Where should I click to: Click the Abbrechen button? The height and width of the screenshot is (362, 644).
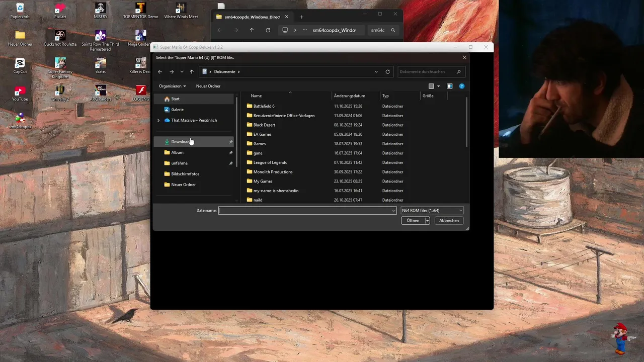[449, 221]
